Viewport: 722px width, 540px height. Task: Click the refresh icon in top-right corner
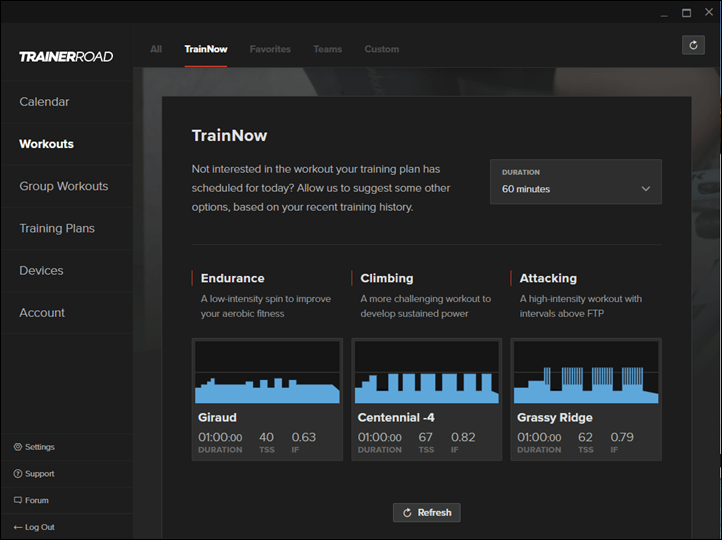(x=693, y=45)
